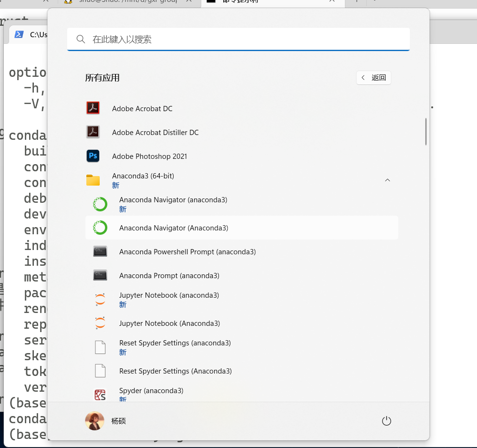Select Adobe Photoshop 2021 label
This screenshot has width=477, height=448.
coord(149,156)
